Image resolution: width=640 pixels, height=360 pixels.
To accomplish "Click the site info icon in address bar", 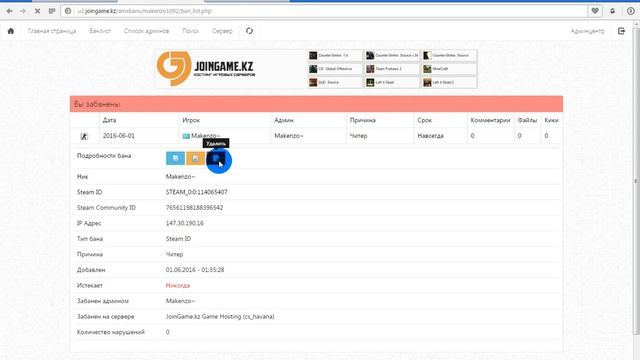I will point(68,11).
